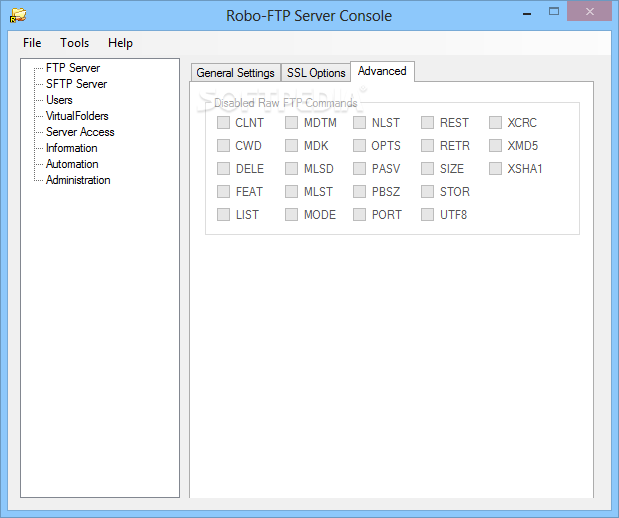
Task: Open the File menu
Action: 32,43
